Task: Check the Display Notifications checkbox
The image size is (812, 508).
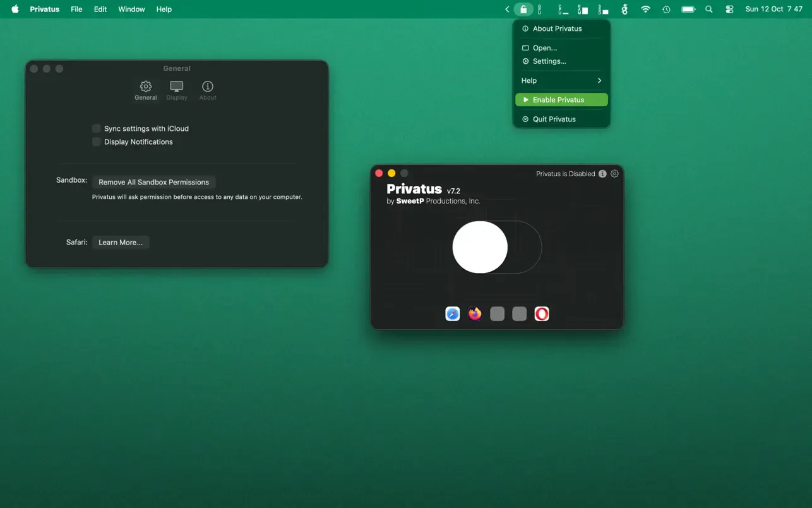Action: tap(97, 142)
